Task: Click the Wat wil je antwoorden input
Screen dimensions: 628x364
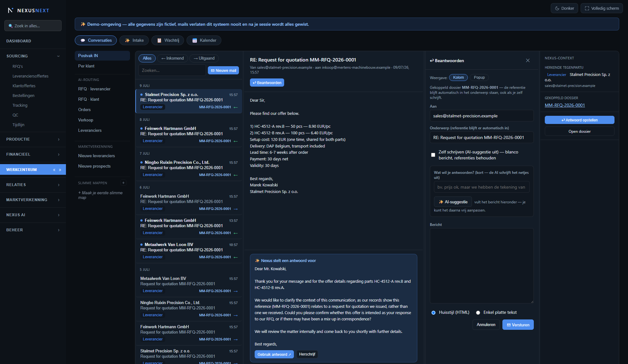Action: pos(482,187)
